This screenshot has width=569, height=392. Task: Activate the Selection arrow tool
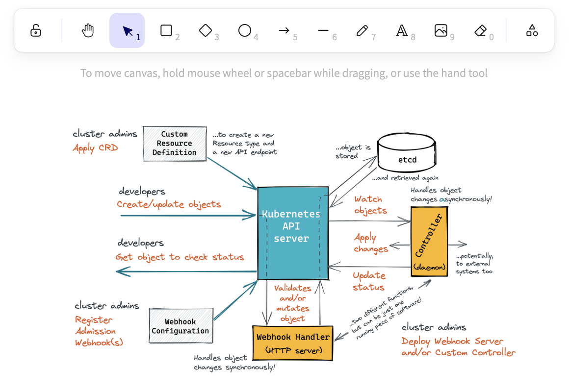[x=127, y=30]
